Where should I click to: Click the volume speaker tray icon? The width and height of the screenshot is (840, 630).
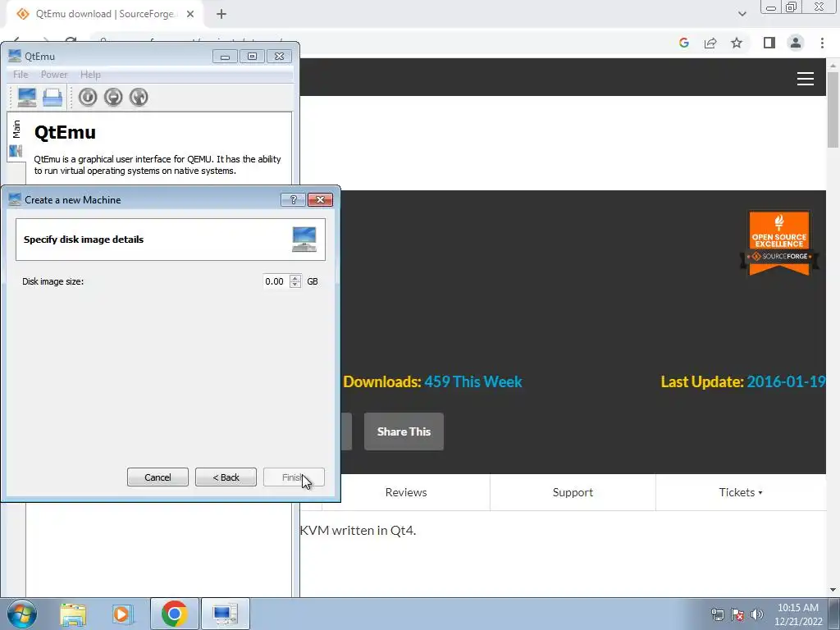(756, 614)
